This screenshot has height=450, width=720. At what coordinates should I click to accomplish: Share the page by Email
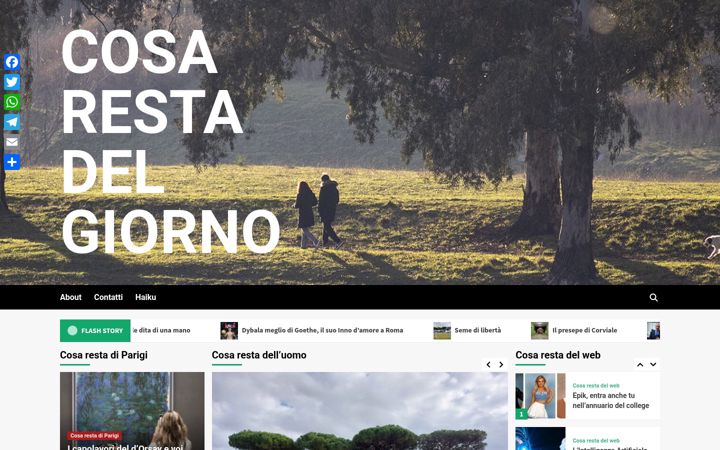point(12,142)
